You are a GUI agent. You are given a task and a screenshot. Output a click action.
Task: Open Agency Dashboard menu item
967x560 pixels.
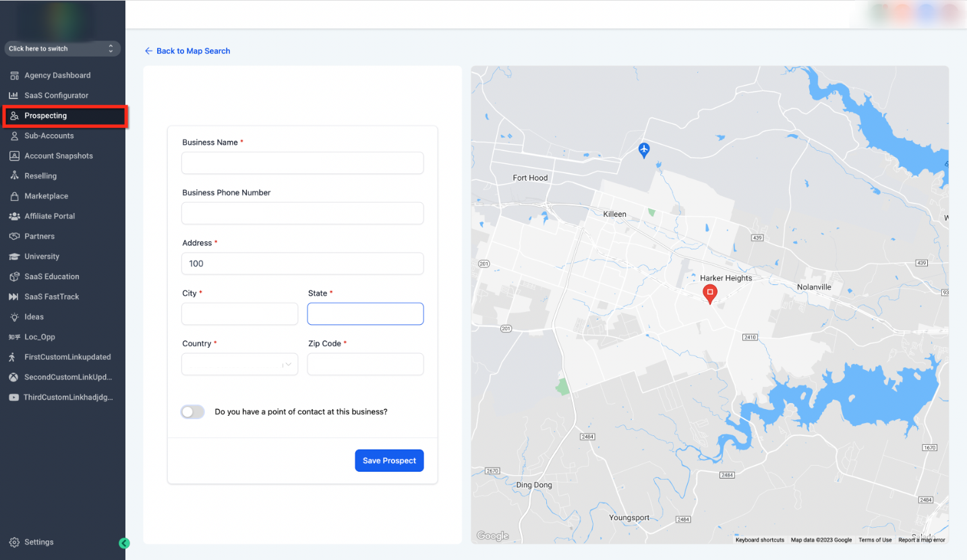click(57, 75)
